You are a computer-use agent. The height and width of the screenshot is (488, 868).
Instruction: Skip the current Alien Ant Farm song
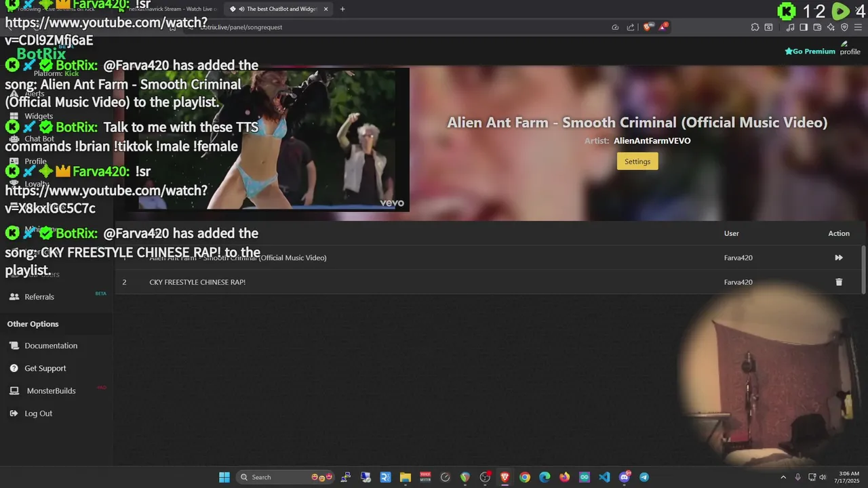point(839,258)
